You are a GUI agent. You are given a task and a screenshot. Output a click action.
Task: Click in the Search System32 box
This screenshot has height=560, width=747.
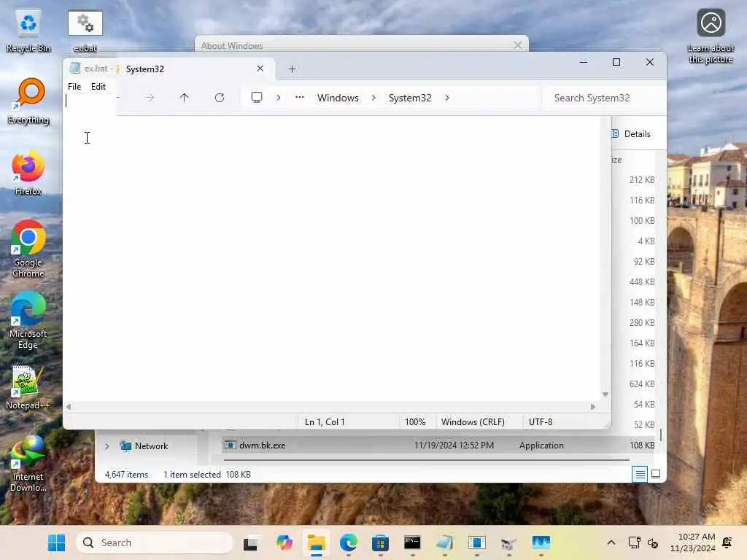click(603, 98)
